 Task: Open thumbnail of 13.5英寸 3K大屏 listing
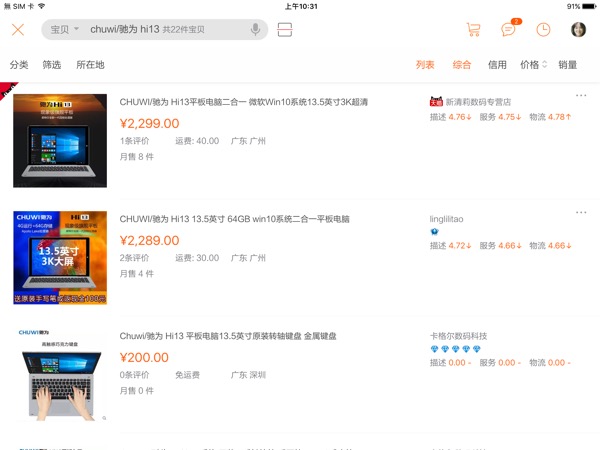pos(60,258)
